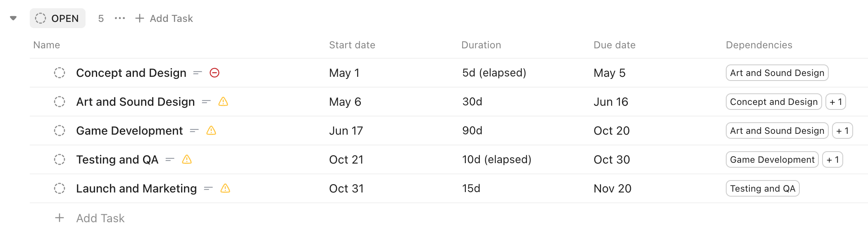Open the three-dot menu beside OPEN group
This screenshot has height=228, width=868.
click(120, 18)
